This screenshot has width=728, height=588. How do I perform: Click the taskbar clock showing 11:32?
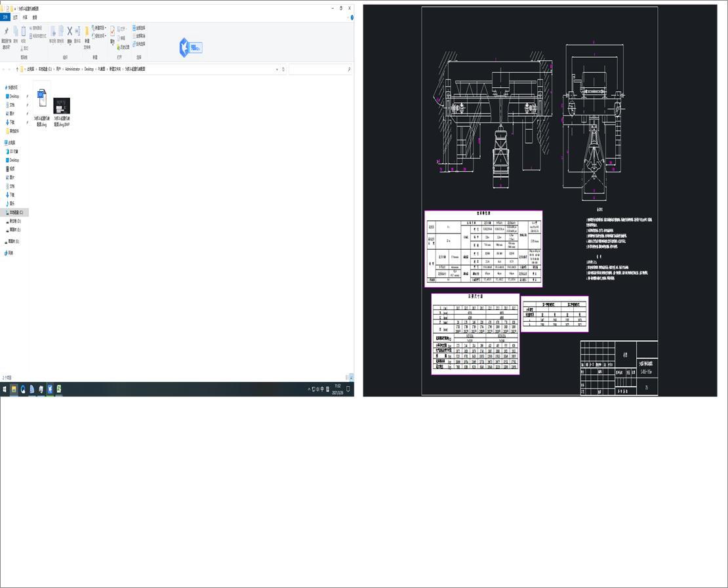coord(338,389)
